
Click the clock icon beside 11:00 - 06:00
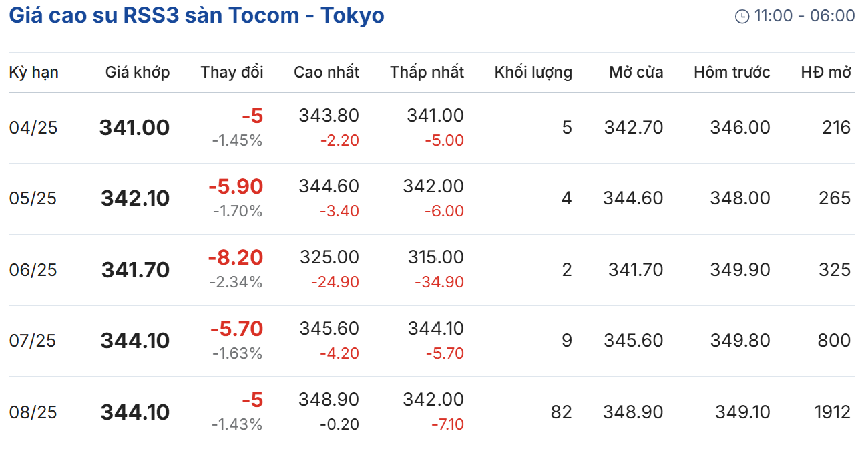pyautogui.click(x=742, y=17)
